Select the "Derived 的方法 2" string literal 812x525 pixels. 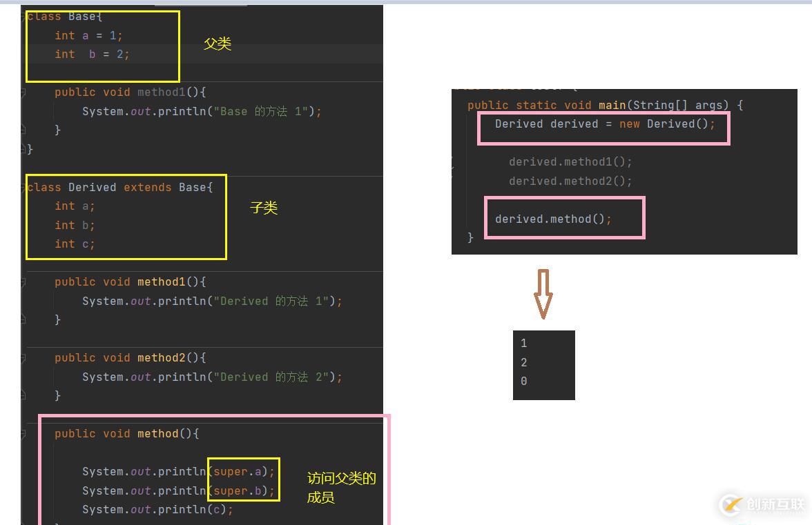271,377
